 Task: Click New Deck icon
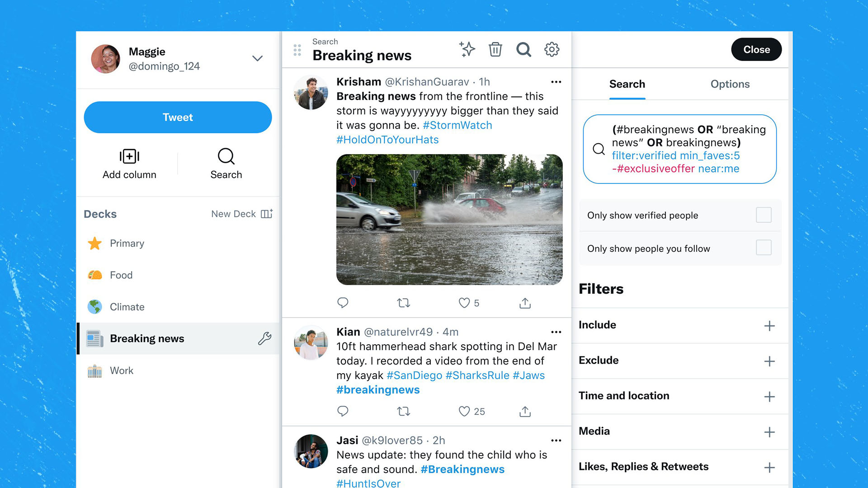pyautogui.click(x=267, y=214)
